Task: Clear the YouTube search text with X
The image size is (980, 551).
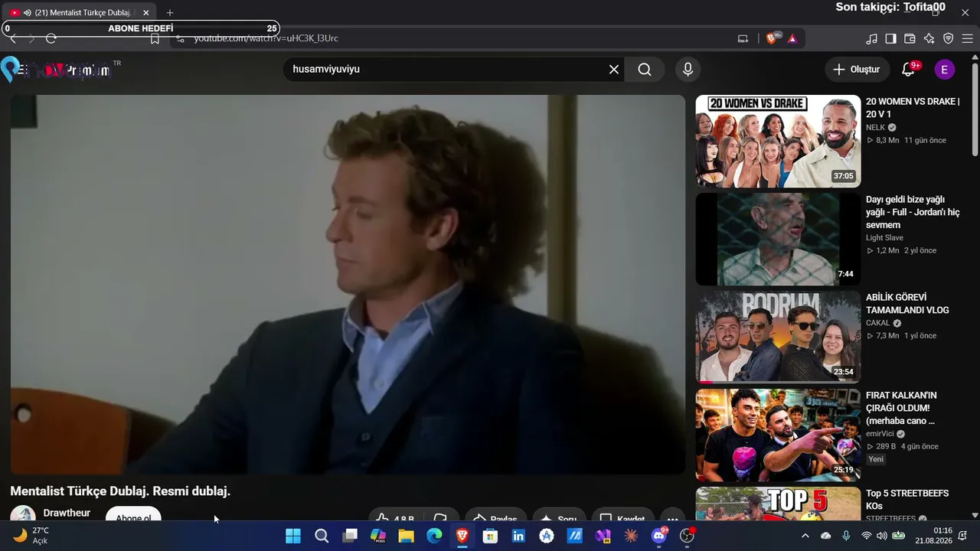Action: tap(614, 70)
